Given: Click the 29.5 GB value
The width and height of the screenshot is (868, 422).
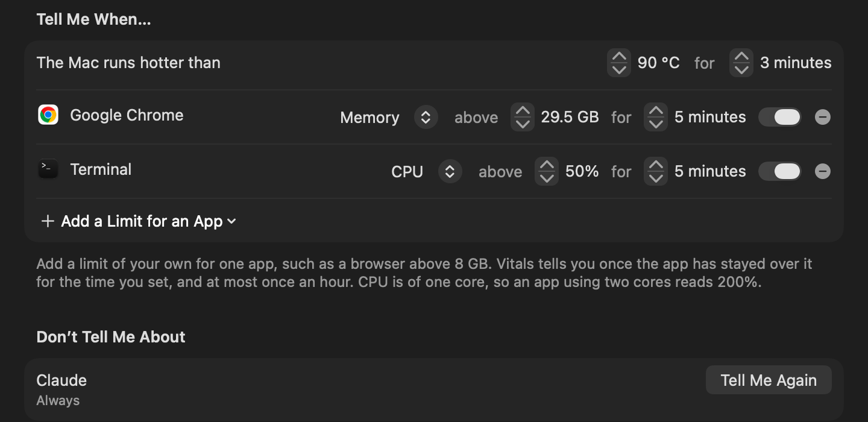Looking at the screenshot, I should [x=570, y=117].
